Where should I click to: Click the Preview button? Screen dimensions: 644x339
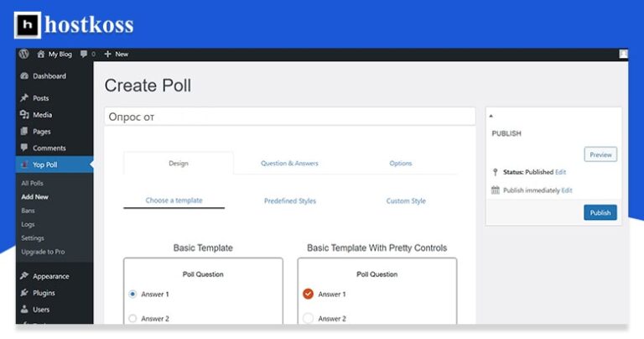(x=600, y=154)
